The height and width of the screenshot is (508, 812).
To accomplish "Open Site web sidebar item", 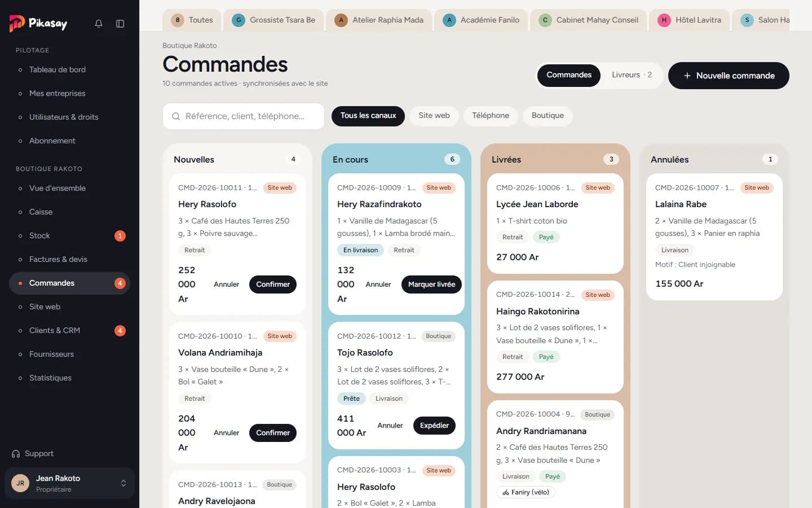I will [x=69, y=307].
